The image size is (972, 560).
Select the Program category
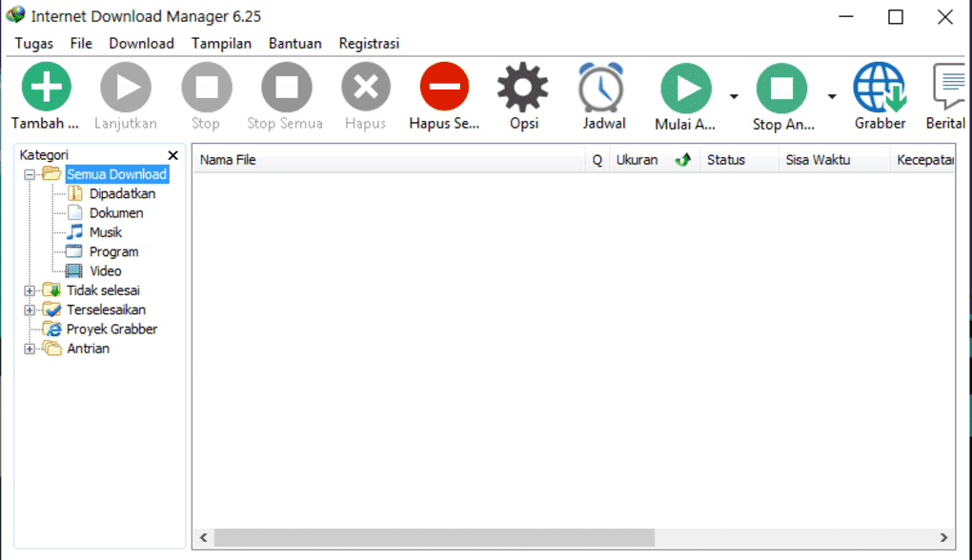(113, 251)
